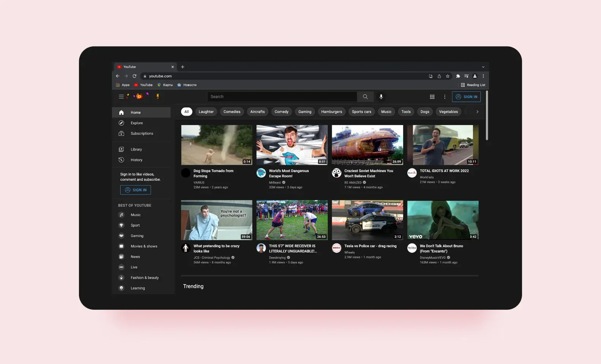Open the Новости bookmark
The height and width of the screenshot is (364, 601).
(187, 85)
